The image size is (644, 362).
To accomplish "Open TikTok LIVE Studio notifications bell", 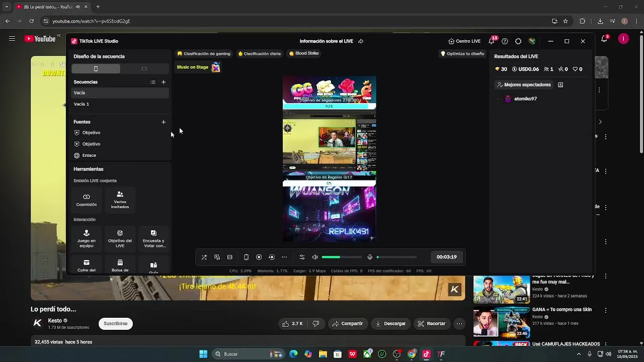I will pyautogui.click(x=492, y=41).
